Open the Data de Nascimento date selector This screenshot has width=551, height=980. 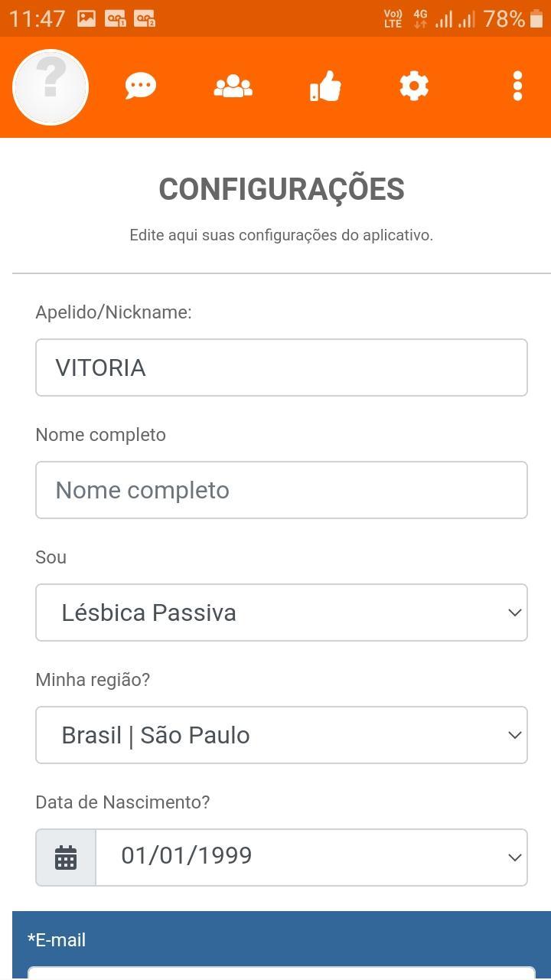pyautogui.click(x=311, y=857)
